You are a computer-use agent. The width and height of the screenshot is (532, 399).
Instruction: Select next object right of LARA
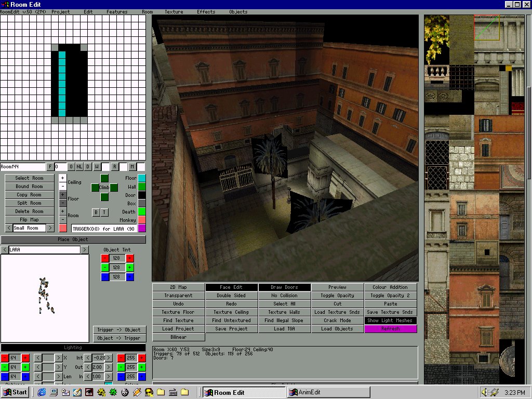tap(85, 250)
